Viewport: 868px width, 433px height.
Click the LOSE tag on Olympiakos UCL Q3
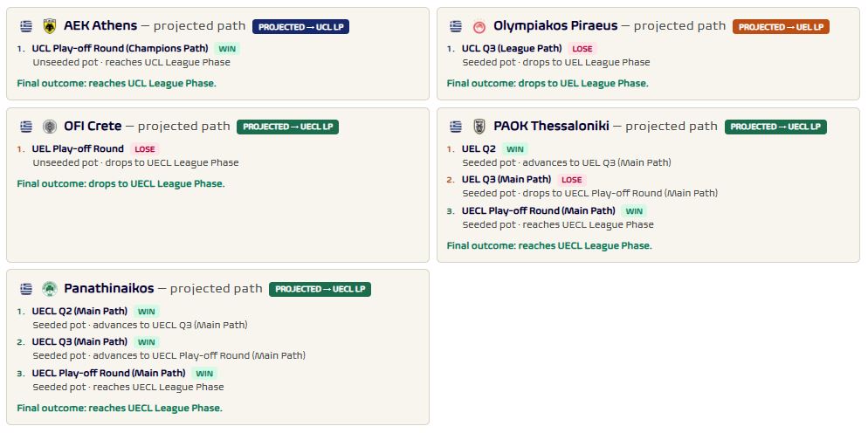(582, 49)
